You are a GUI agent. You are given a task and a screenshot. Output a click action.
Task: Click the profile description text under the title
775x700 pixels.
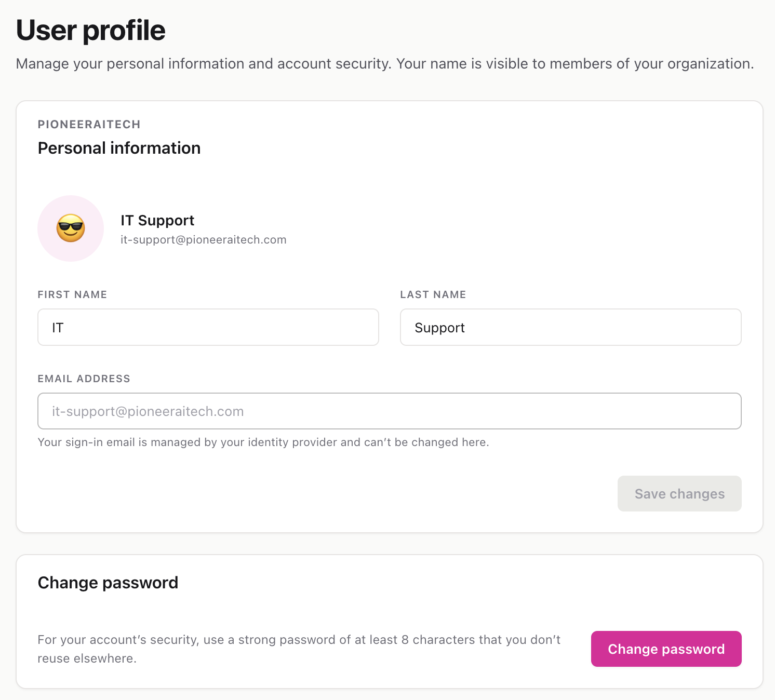pos(385,64)
